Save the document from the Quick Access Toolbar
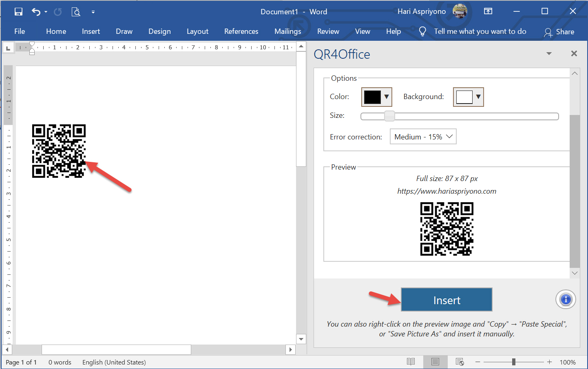The width and height of the screenshot is (588, 369). 18,11
